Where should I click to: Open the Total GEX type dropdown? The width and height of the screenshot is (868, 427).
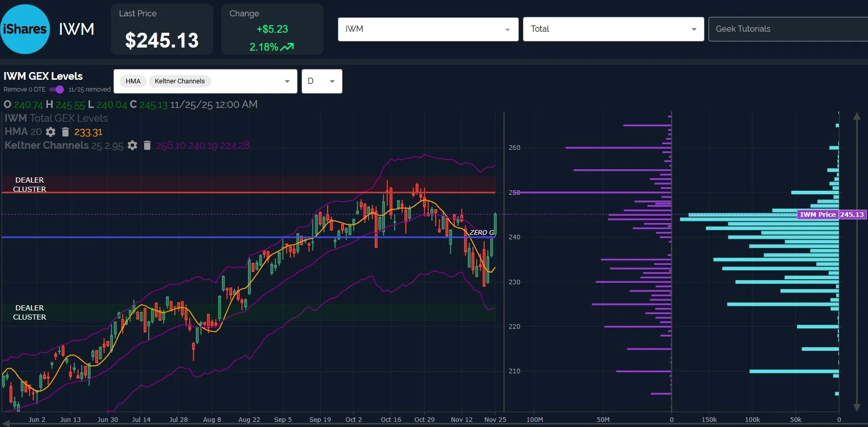point(613,29)
